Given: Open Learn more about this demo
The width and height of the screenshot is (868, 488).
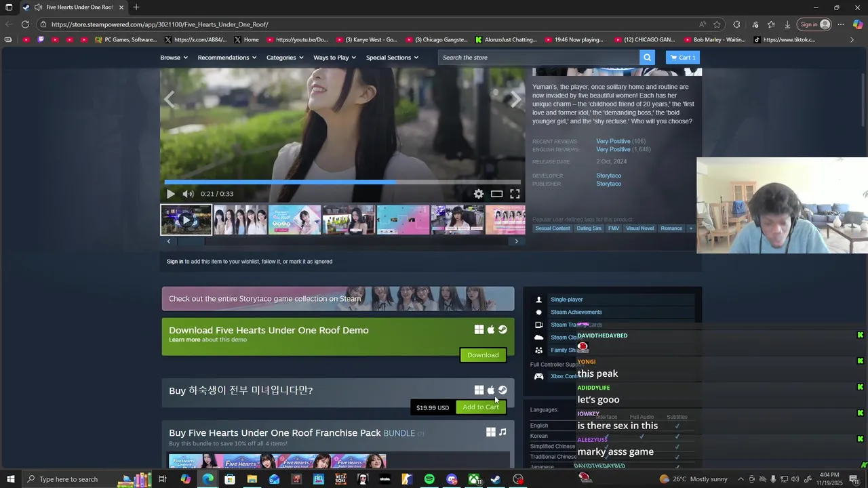Looking at the screenshot, I should (x=184, y=340).
